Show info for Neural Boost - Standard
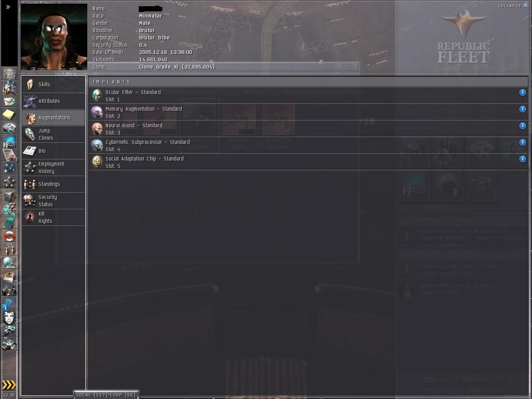The width and height of the screenshot is (532, 399). 523,126
